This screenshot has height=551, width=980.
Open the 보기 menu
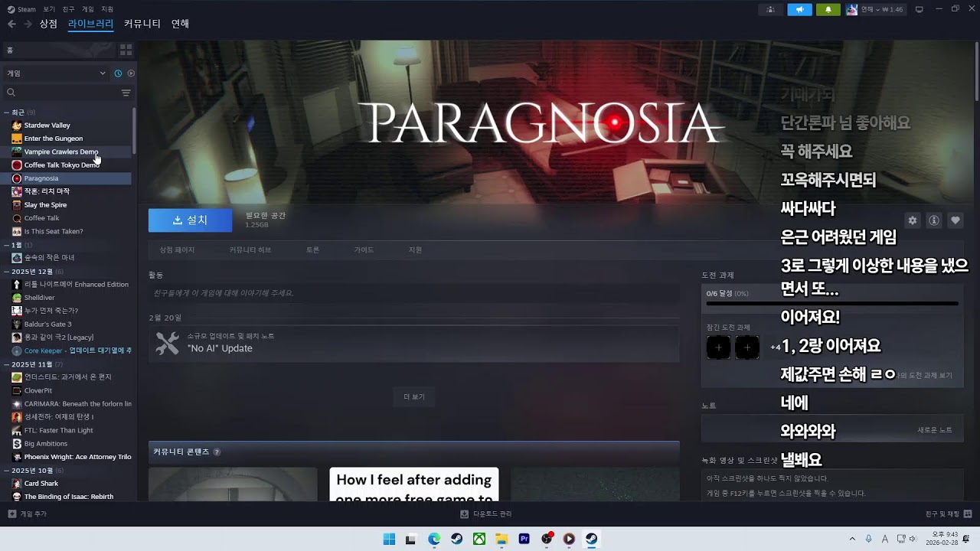coord(49,9)
